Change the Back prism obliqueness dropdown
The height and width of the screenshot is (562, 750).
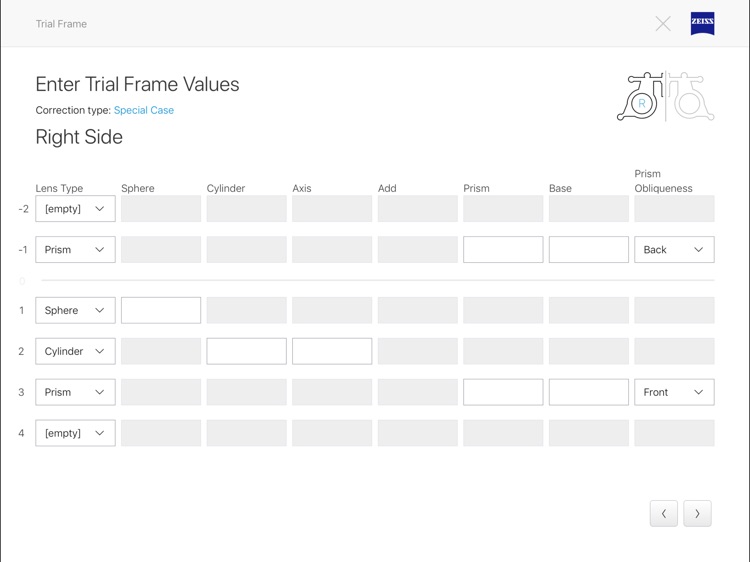pyautogui.click(x=674, y=250)
